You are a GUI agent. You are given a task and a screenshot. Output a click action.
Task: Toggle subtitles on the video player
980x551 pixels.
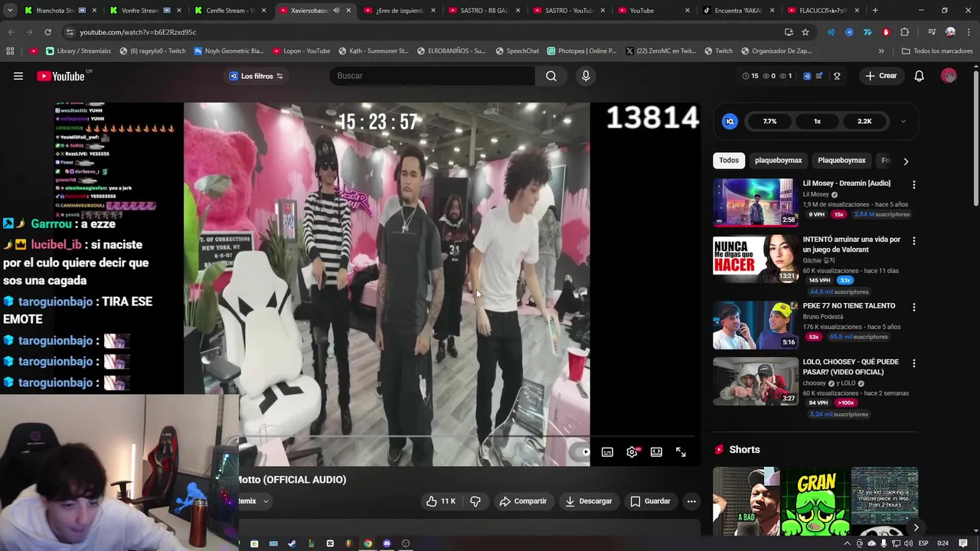coord(607,452)
